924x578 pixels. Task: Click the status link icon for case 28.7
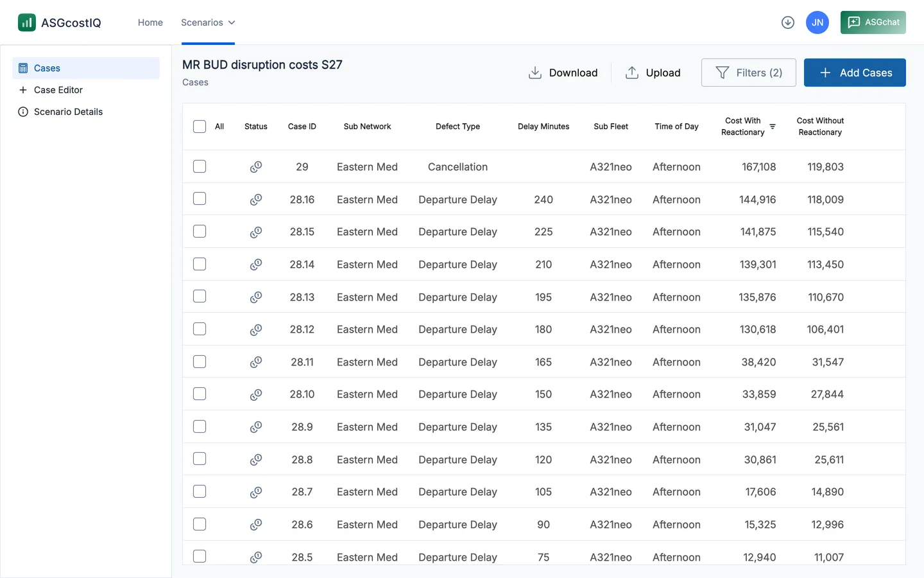[256, 492]
